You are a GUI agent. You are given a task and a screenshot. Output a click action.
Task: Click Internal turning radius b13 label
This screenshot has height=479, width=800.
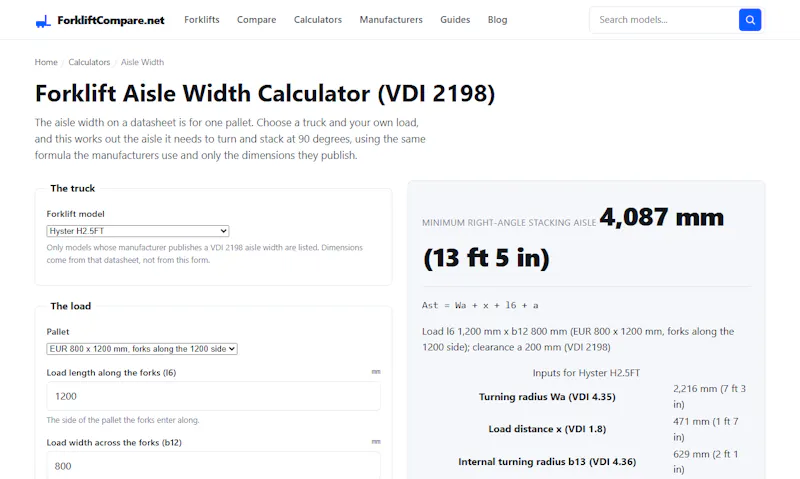click(547, 462)
